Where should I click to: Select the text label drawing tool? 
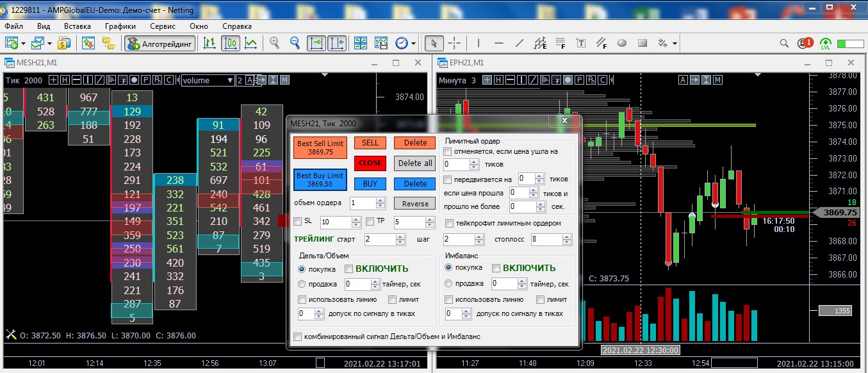581,44
